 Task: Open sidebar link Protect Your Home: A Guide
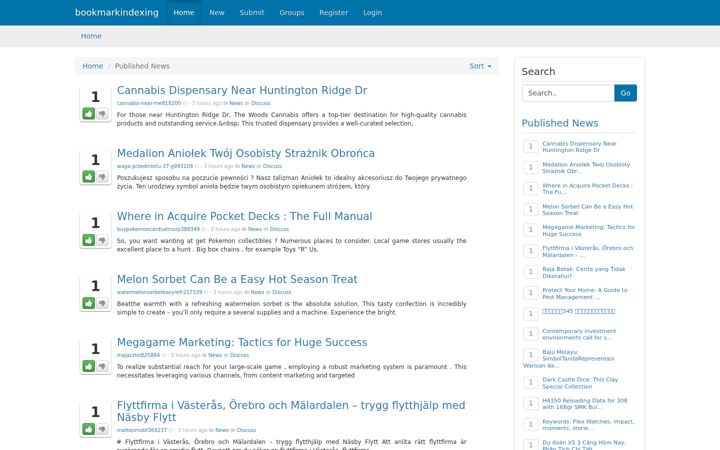pyautogui.click(x=585, y=293)
